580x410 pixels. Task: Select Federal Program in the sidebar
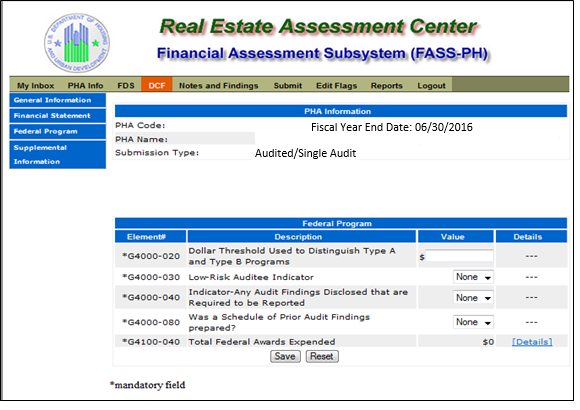tap(58, 131)
